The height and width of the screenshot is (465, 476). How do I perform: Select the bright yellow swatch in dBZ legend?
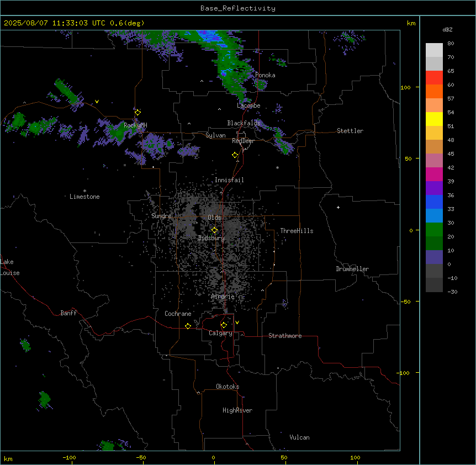point(434,119)
